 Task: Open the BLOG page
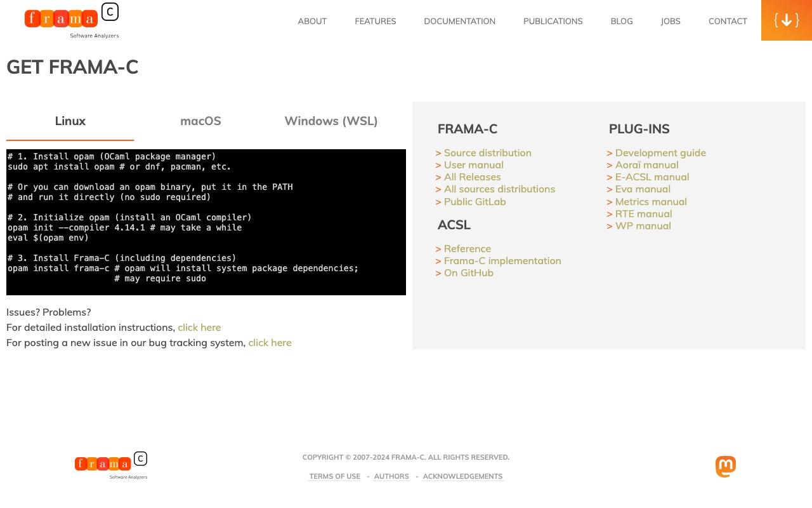tap(622, 21)
